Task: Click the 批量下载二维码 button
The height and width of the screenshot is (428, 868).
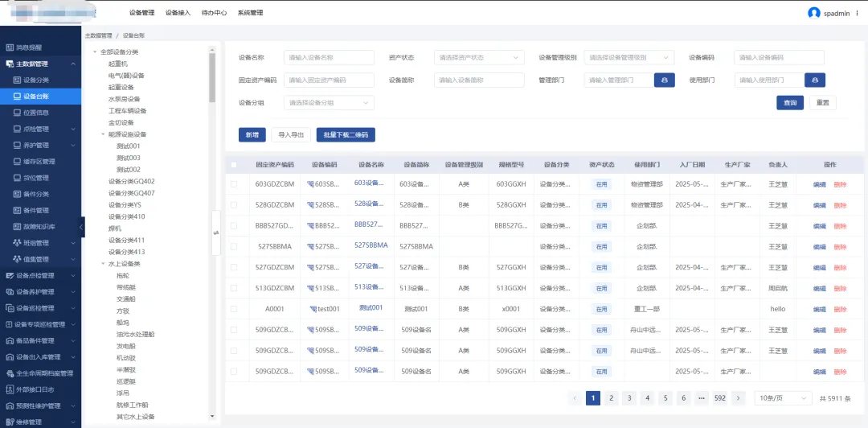Action: point(346,134)
